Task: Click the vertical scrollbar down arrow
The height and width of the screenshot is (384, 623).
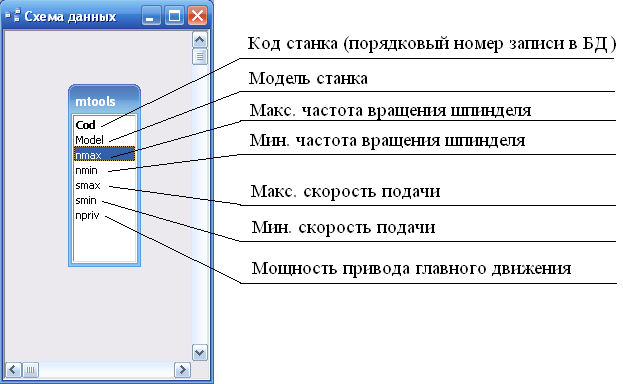Action: 199,353
